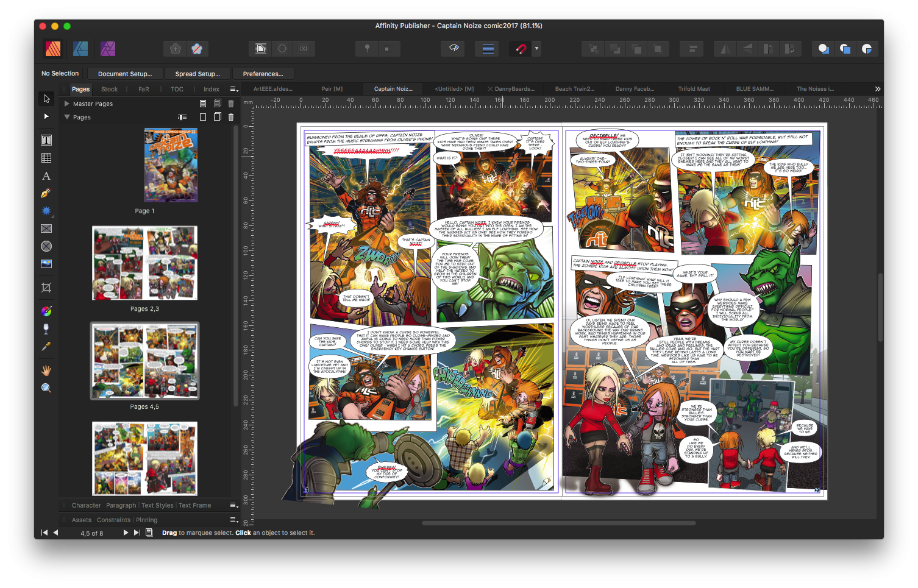918x588 pixels.
Task: Open the Paragraph panel tab
Action: pos(121,505)
